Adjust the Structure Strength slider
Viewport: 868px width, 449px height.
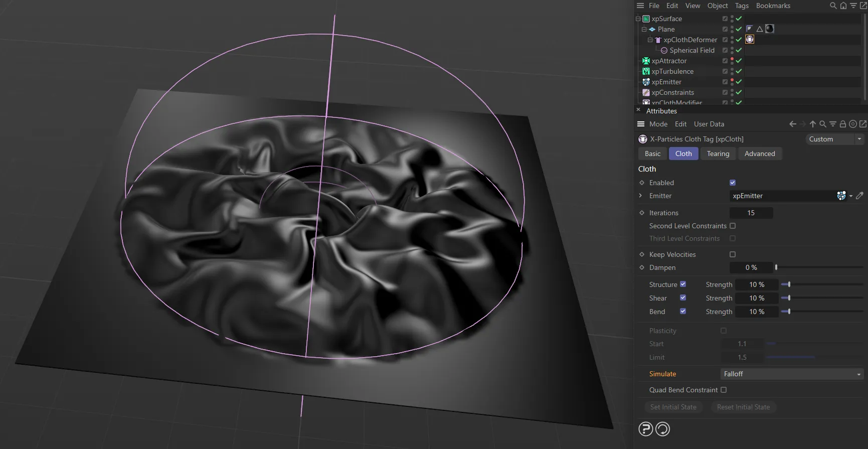pos(822,284)
